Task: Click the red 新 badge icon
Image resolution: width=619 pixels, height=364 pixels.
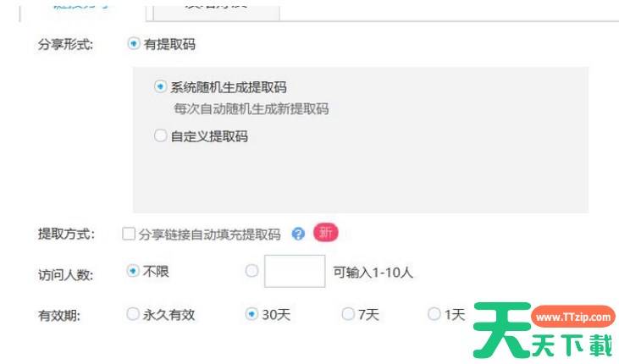Action: pos(326,233)
